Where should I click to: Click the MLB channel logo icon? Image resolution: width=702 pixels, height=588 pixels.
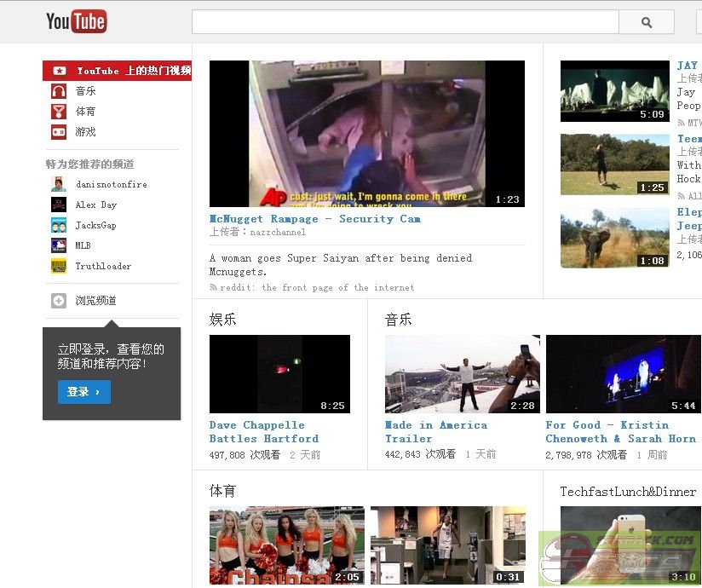[59, 245]
